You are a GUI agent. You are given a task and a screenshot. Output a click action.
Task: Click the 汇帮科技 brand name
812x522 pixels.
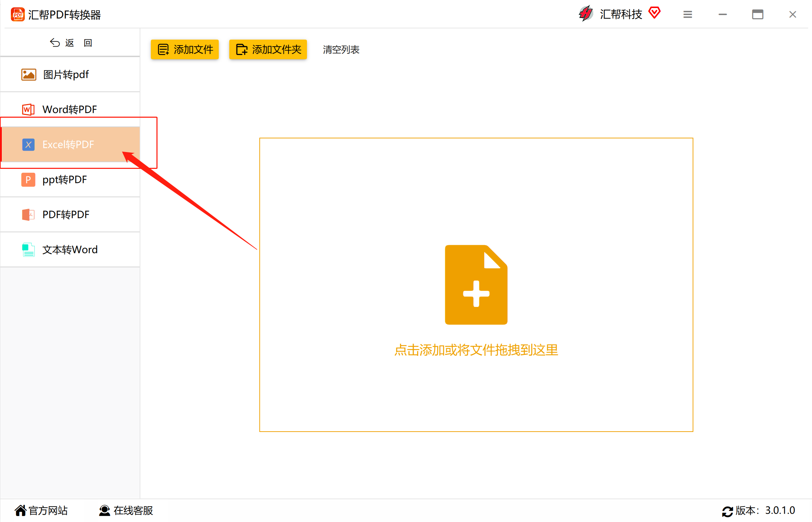(621, 14)
